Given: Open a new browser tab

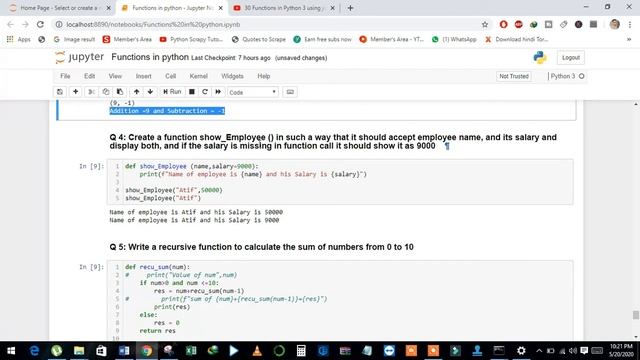Looking at the screenshot, I should pos(350,8).
